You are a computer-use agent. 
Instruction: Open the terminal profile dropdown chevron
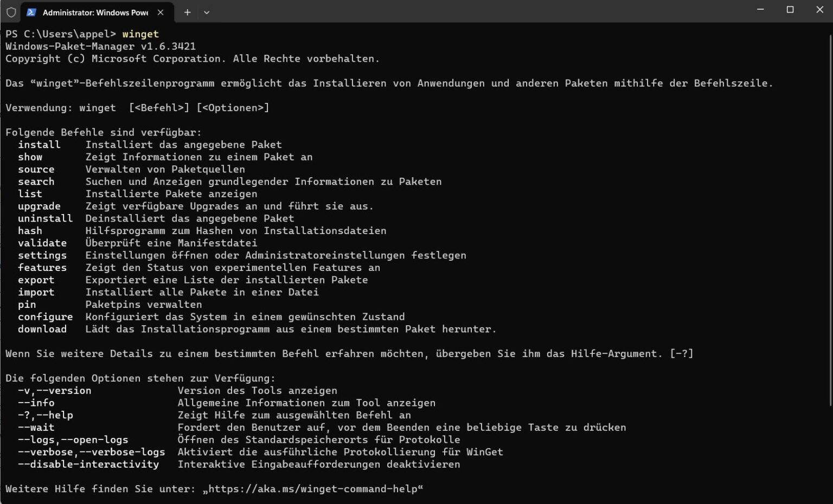pos(206,11)
